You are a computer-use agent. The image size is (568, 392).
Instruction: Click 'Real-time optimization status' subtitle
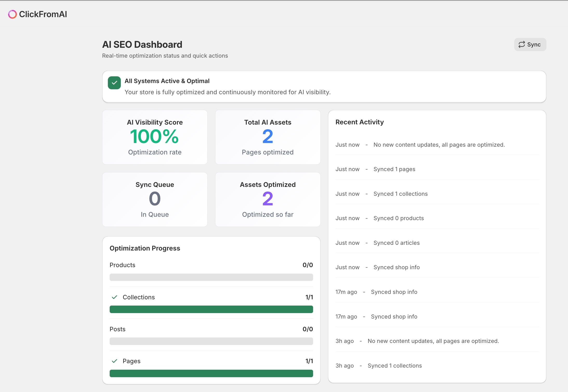coord(165,56)
